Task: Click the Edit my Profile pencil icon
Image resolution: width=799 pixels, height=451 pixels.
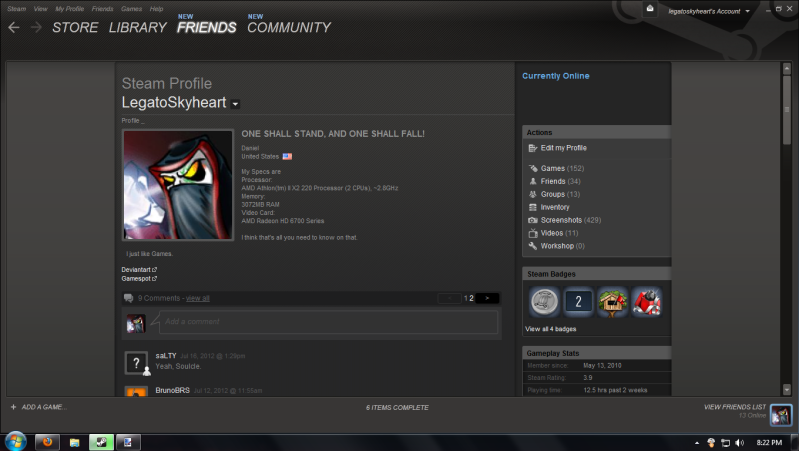Action: (533, 148)
